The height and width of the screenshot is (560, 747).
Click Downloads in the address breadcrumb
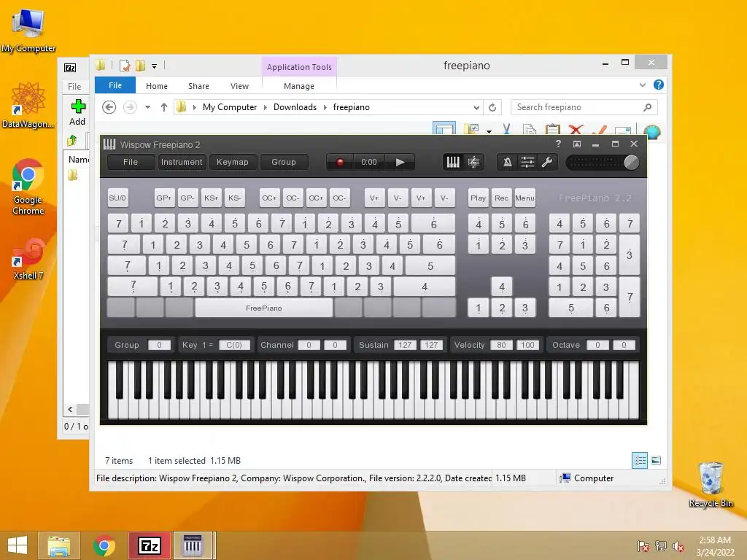coord(295,107)
